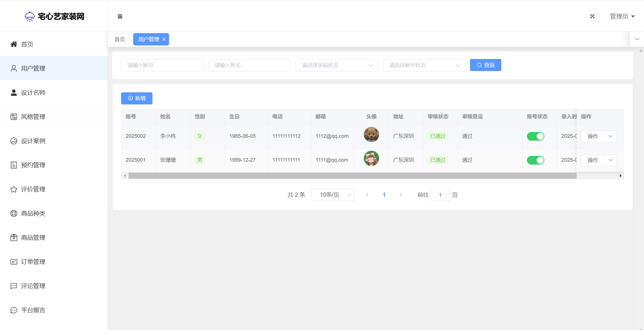Viewport: 644px width, 330px height.
Task: Open 订单管理 from the sidebar
Action: coord(33,262)
